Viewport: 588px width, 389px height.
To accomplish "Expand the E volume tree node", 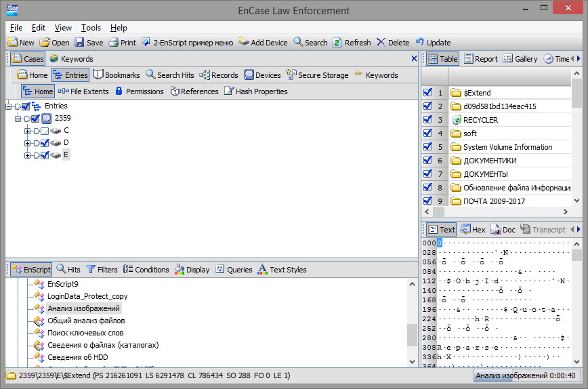I will tap(27, 155).
